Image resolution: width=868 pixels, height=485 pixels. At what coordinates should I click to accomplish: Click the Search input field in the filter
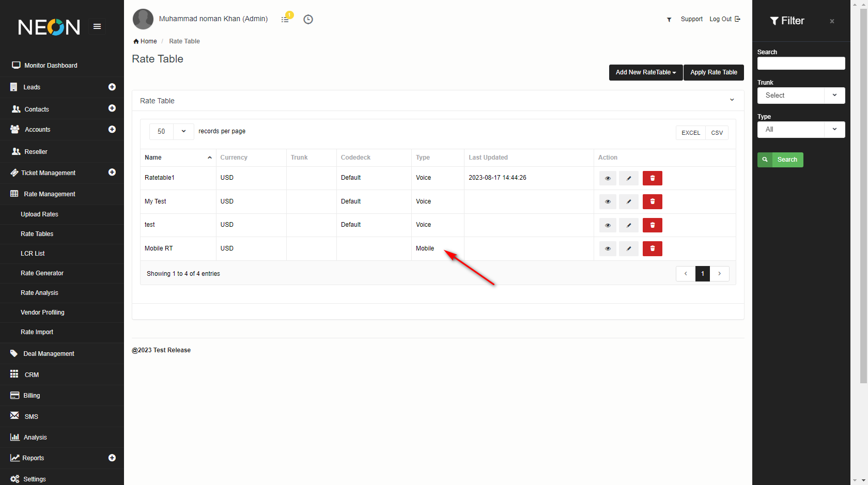coord(801,64)
